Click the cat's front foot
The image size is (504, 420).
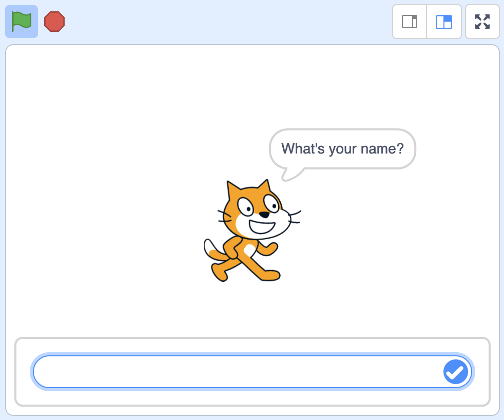[269, 276]
